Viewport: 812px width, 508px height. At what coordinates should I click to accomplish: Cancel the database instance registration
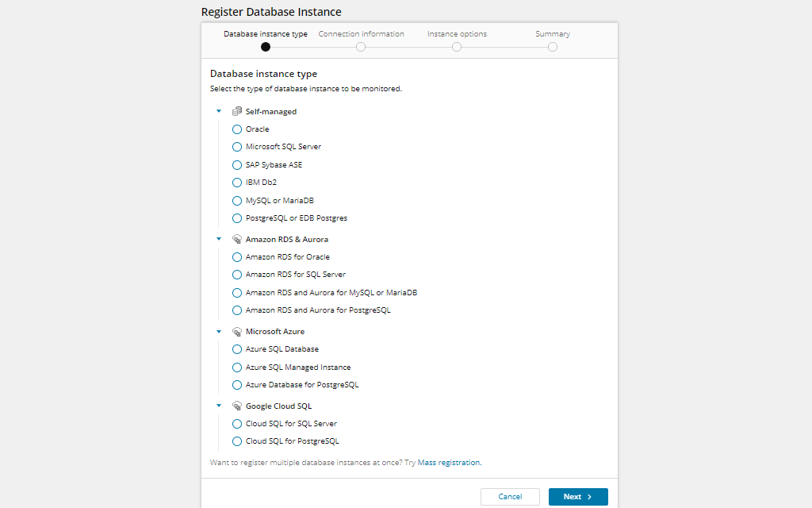(x=510, y=497)
